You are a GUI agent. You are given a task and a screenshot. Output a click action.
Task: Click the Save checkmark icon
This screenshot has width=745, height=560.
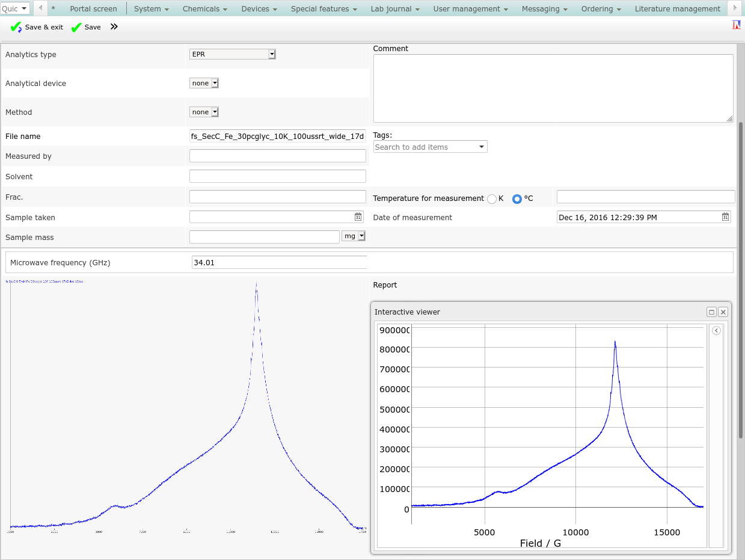point(76,28)
